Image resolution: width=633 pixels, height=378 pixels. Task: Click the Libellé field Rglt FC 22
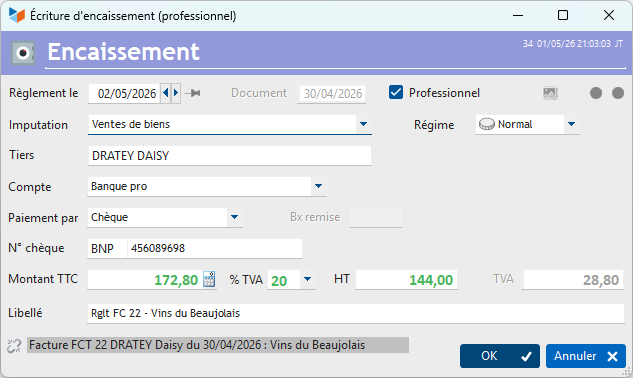point(356,313)
